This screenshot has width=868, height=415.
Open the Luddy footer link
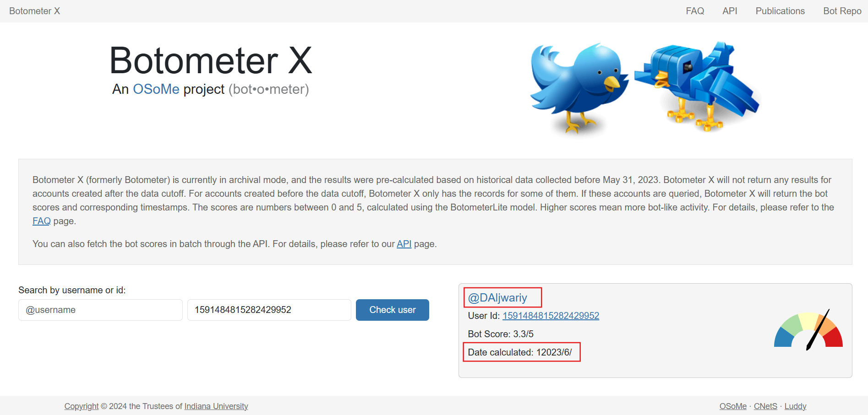pos(795,406)
